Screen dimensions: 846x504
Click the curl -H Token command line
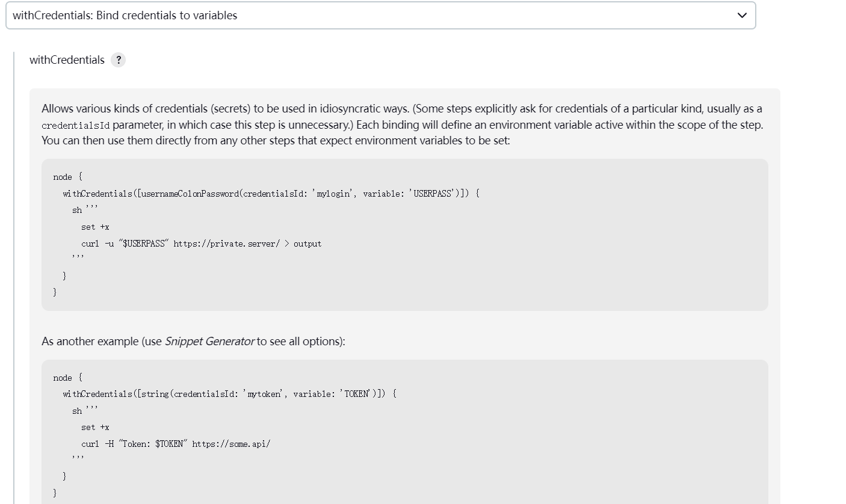(x=176, y=444)
